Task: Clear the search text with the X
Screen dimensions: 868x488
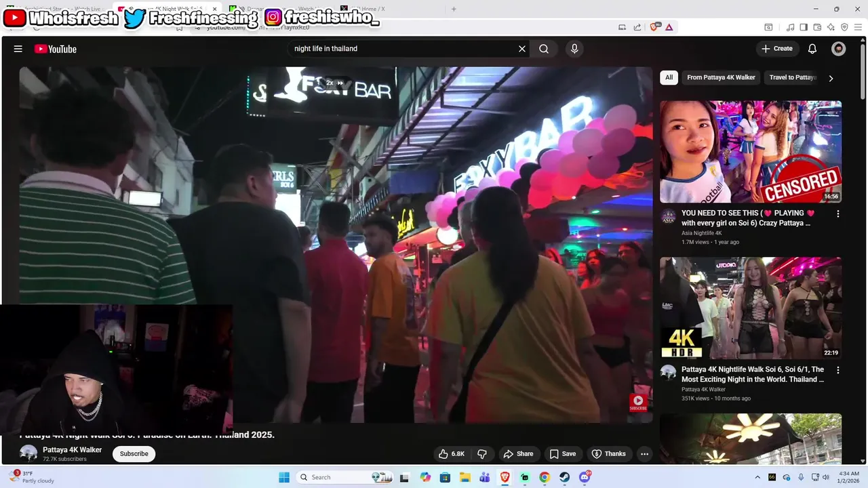Action: (522, 49)
